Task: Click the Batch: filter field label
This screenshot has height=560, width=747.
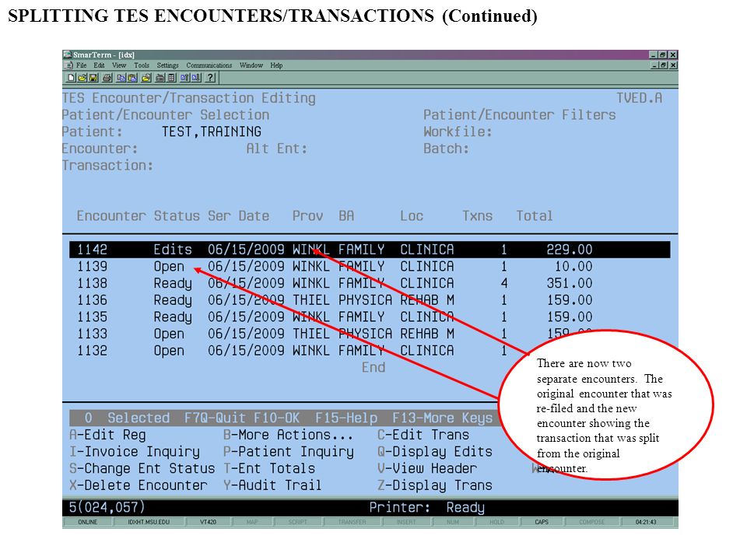Action: point(447,149)
